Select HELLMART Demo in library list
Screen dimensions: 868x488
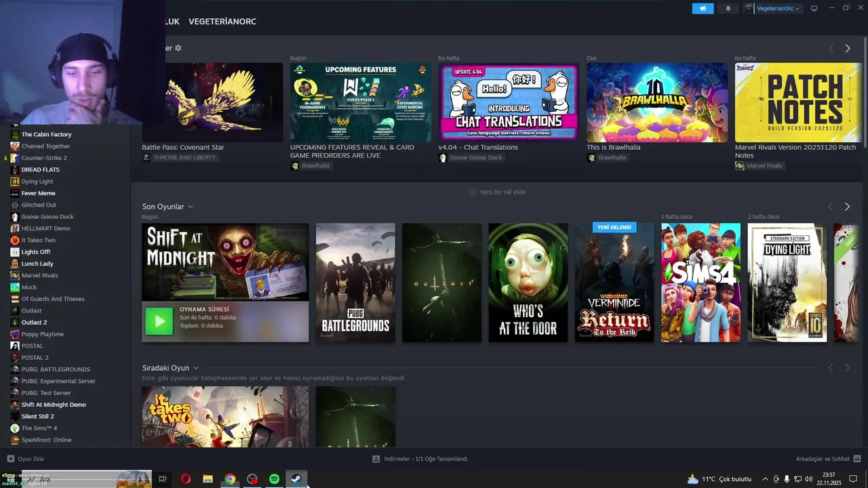click(45, 228)
